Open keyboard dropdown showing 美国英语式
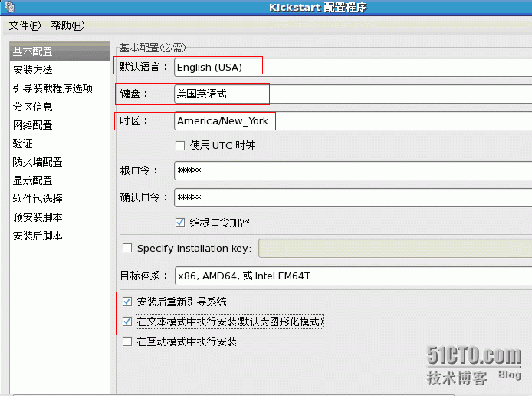The width and height of the screenshot is (532, 396). point(353,94)
